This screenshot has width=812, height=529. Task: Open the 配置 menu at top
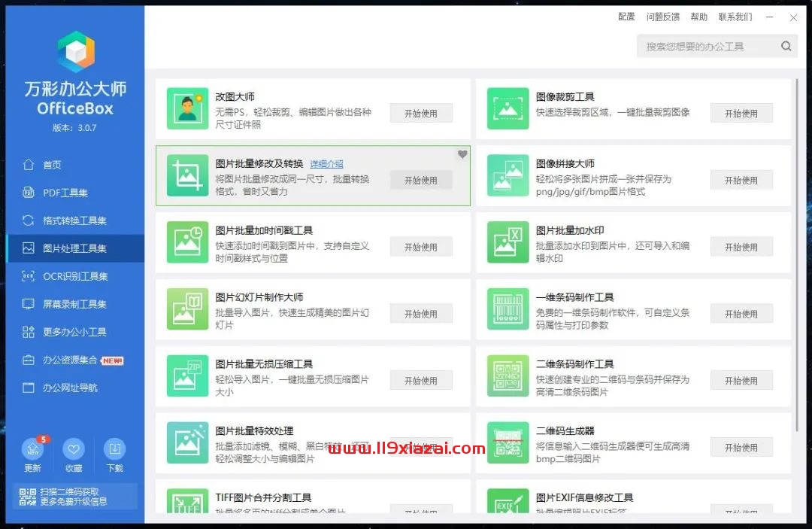pos(626,17)
